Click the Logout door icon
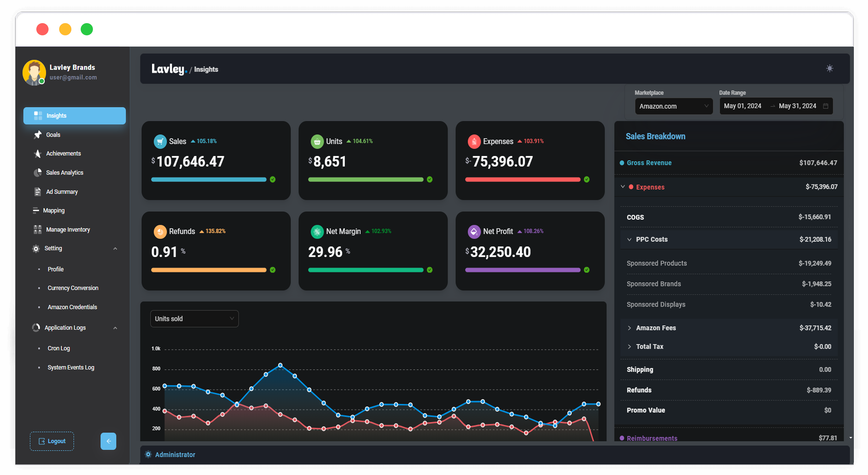The width and height of the screenshot is (868, 475). (42, 441)
